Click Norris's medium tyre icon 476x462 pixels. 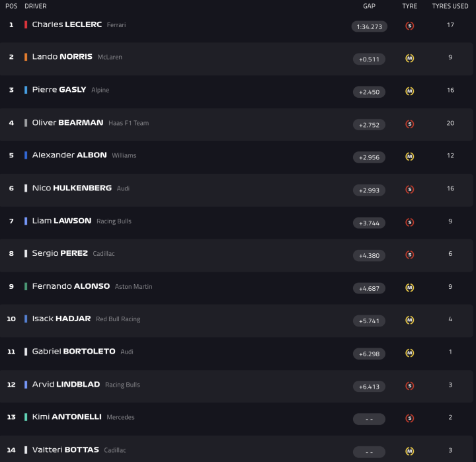(x=409, y=58)
